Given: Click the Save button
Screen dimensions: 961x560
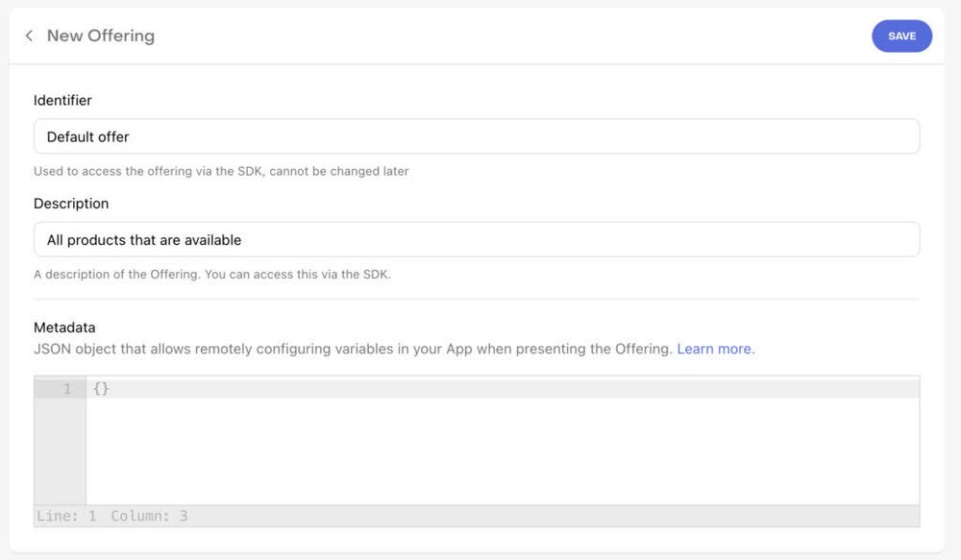Looking at the screenshot, I should pos(901,36).
